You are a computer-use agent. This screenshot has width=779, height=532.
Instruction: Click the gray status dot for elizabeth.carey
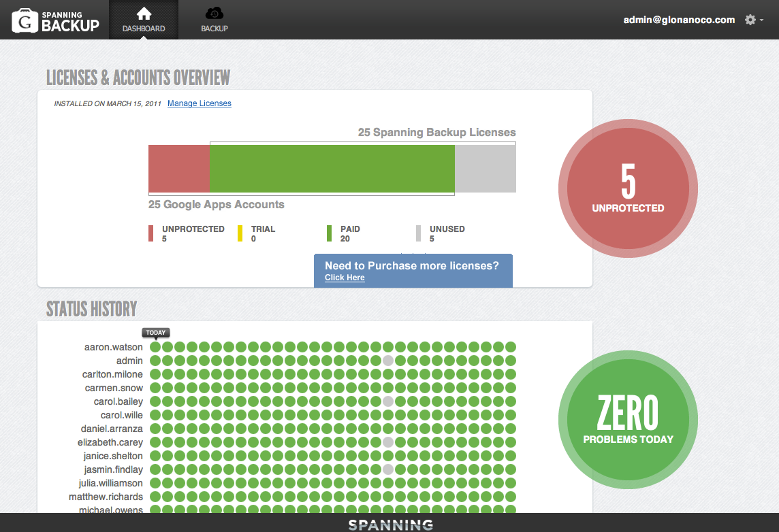point(388,442)
